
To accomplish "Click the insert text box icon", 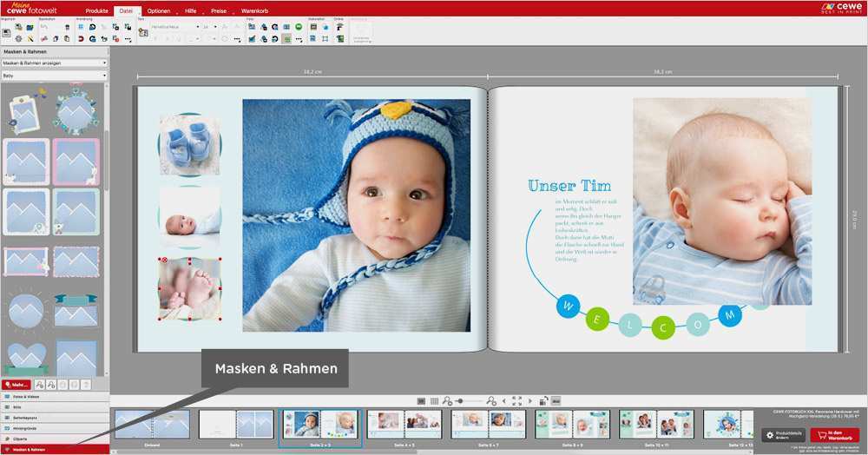I will click(143, 33).
